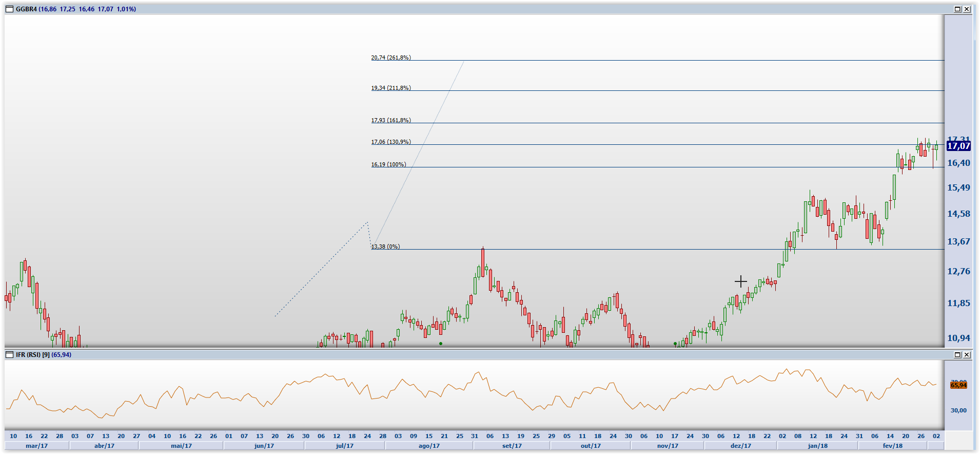Image resolution: width=980 pixels, height=454 pixels.
Task: Select the 20,74 (261,8%) Fibonacci level label
Action: pos(391,58)
